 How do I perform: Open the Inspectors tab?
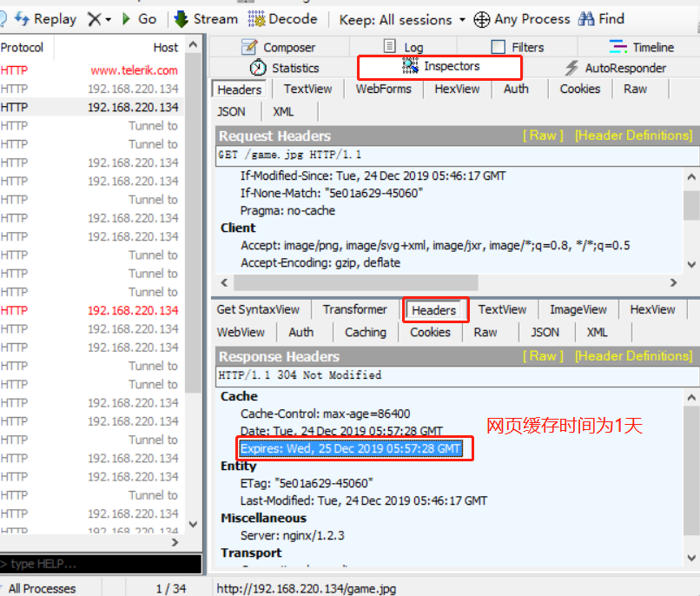click(x=440, y=67)
